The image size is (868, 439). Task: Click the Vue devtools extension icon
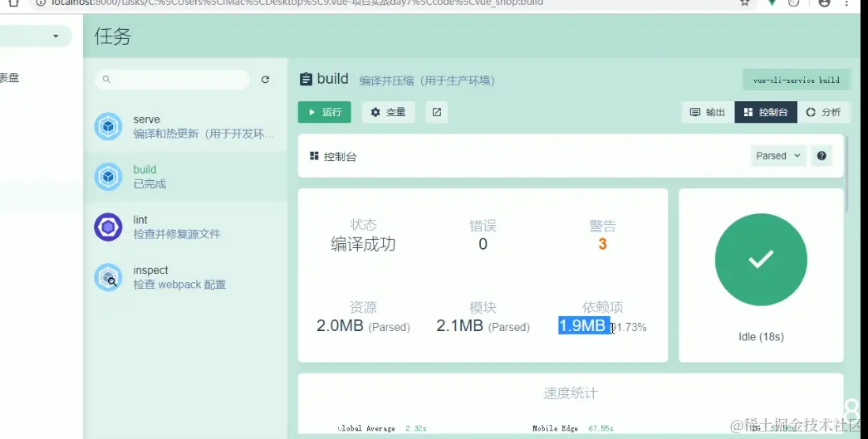[772, 2]
